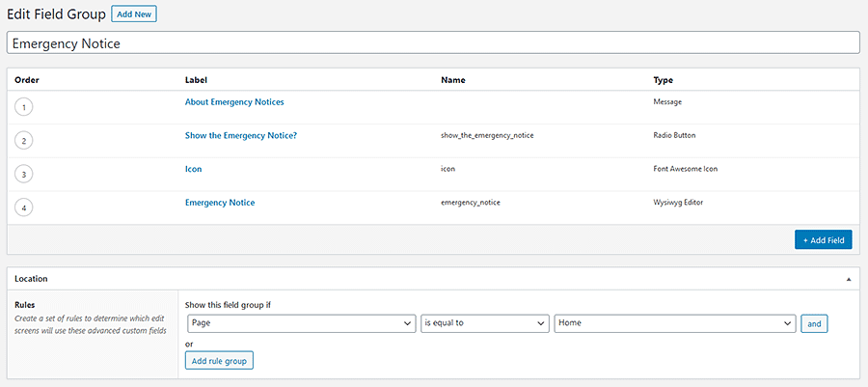Click the Type column header

point(663,80)
